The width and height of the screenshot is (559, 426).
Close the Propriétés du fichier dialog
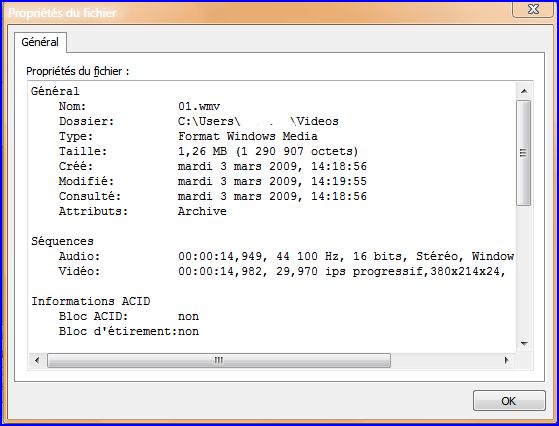[533, 9]
